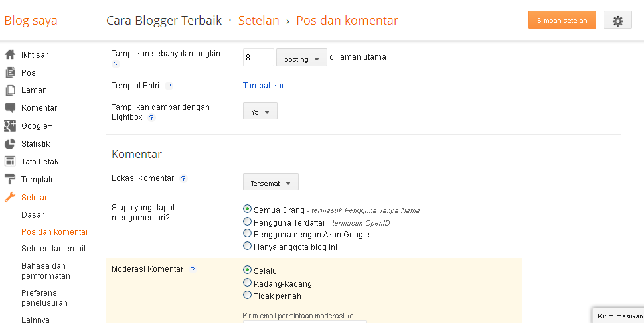This screenshot has height=323, width=644.
Task: Set comment moderation to Kadang-kadang
Action: click(247, 283)
